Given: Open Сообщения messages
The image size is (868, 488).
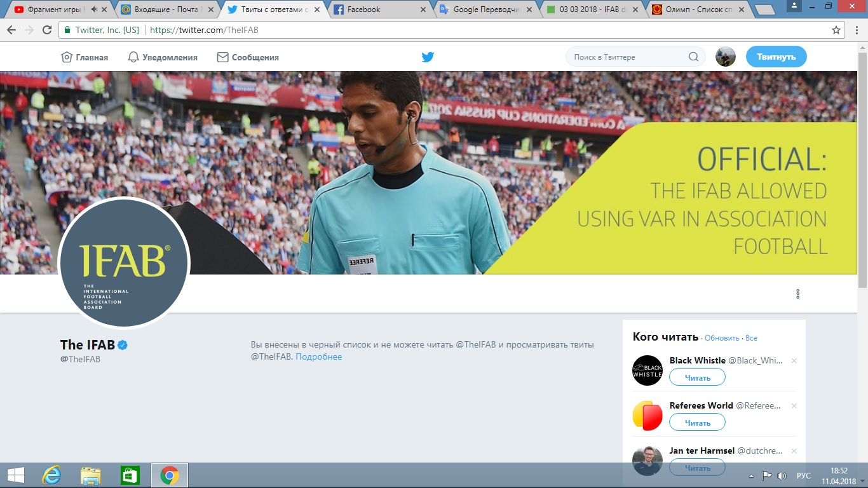Looking at the screenshot, I should (x=248, y=57).
